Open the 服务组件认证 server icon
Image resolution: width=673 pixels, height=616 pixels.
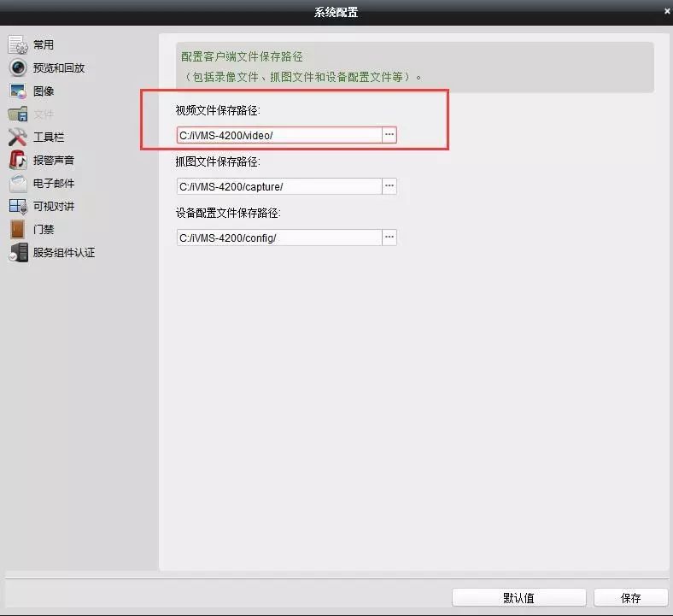[x=18, y=252]
